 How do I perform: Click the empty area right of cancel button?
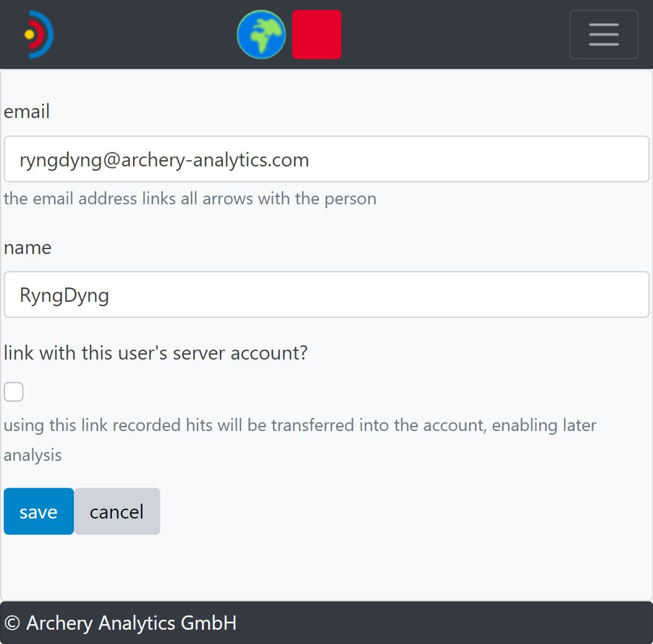pos(373,511)
